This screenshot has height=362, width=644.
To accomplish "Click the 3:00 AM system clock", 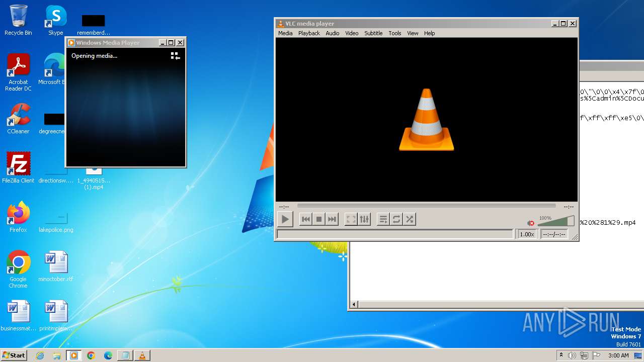I will 618,355.
